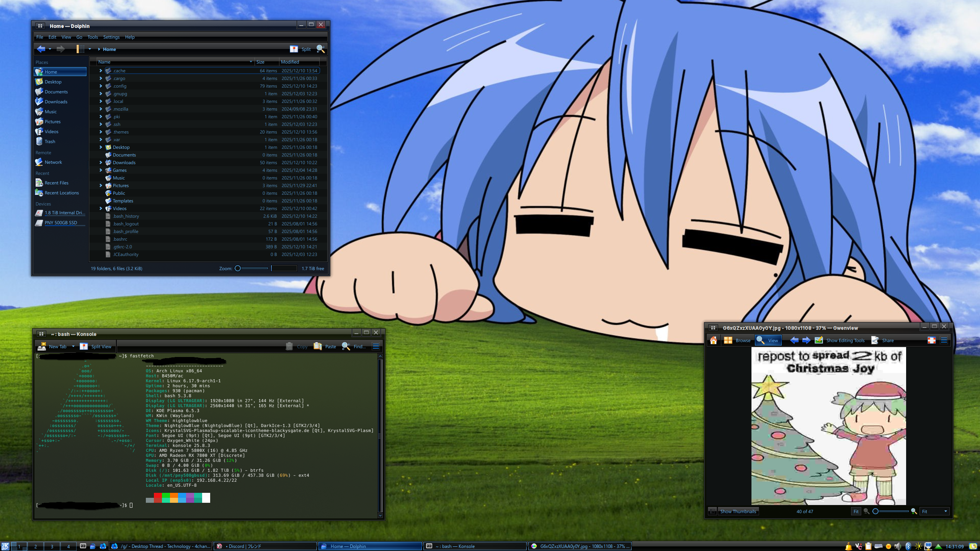Open Trash in Places panel
The width and height of the screenshot is (980, 551).
pos(50,142)
